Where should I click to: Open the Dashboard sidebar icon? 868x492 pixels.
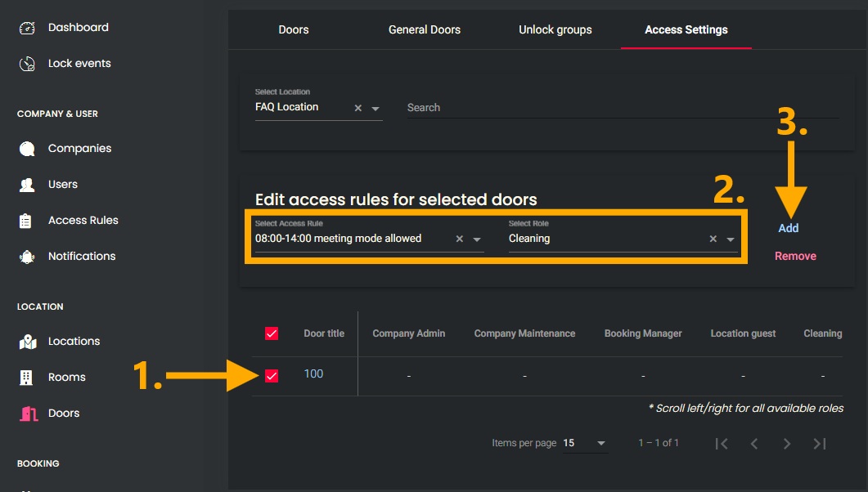(27, 28)
